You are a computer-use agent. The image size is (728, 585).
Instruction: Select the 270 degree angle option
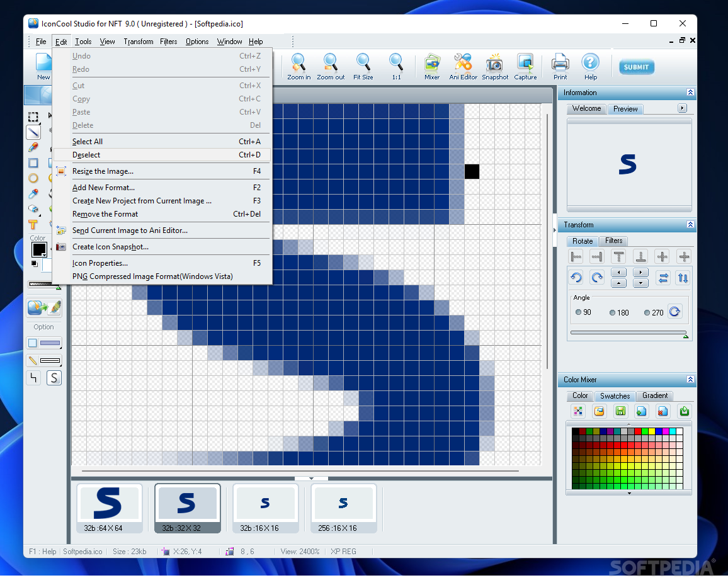(654, 312)
